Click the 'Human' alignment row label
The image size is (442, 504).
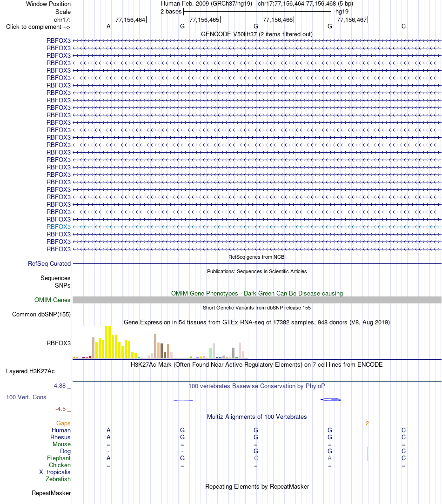61,430
